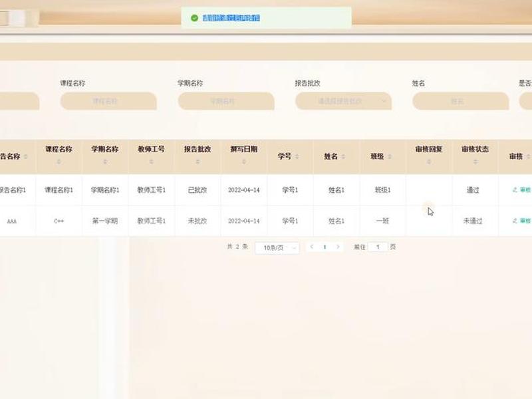Click the 报告批改 filter label
532x399 pixels.
307,83
